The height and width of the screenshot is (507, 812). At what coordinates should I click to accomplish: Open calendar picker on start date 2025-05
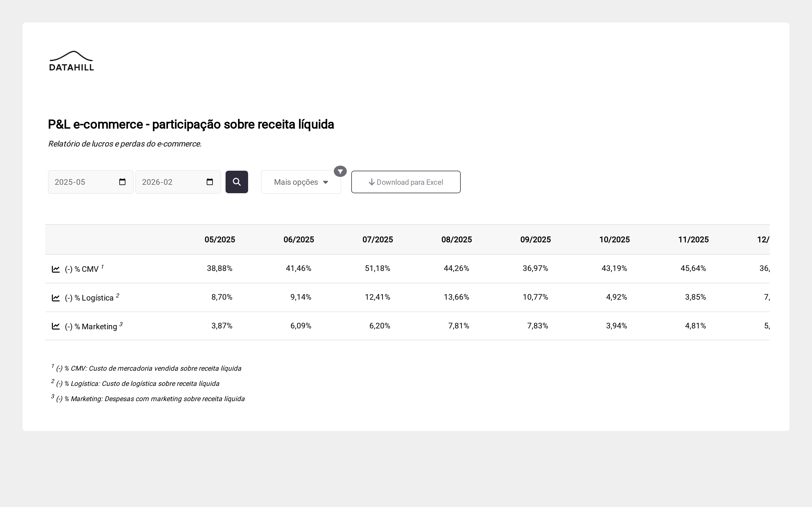122,182
